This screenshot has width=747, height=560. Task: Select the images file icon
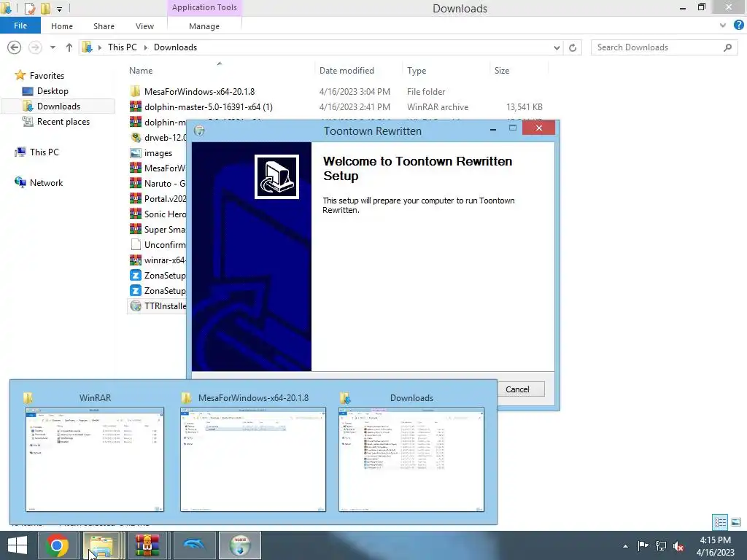click(x=135, y=153)
